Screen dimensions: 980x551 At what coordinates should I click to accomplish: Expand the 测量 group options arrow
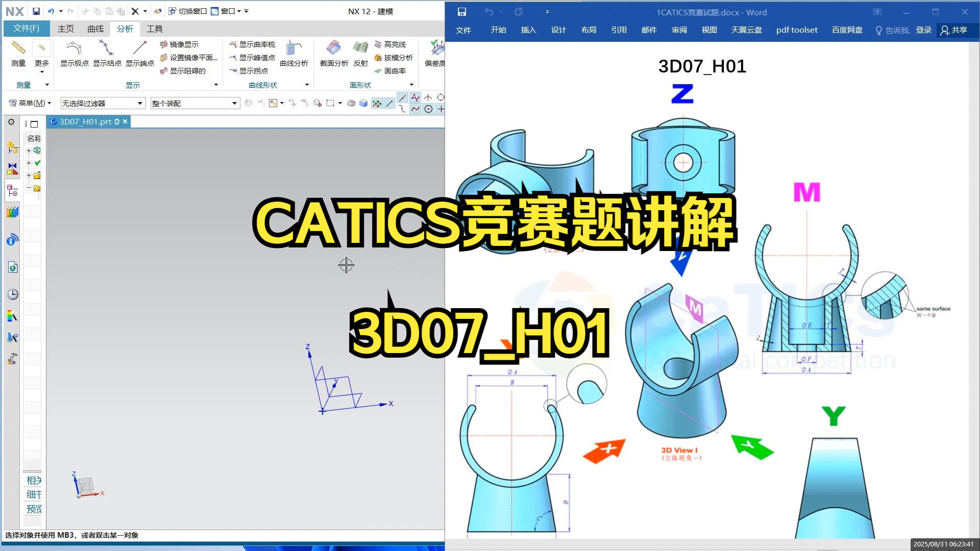[x=47, y=85]
